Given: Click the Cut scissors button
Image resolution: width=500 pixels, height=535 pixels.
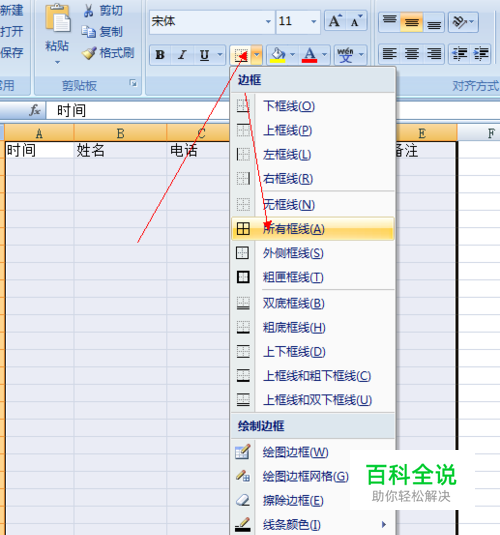Looking at the screenshot, I should pyautogui.click(x=102, y=11).
